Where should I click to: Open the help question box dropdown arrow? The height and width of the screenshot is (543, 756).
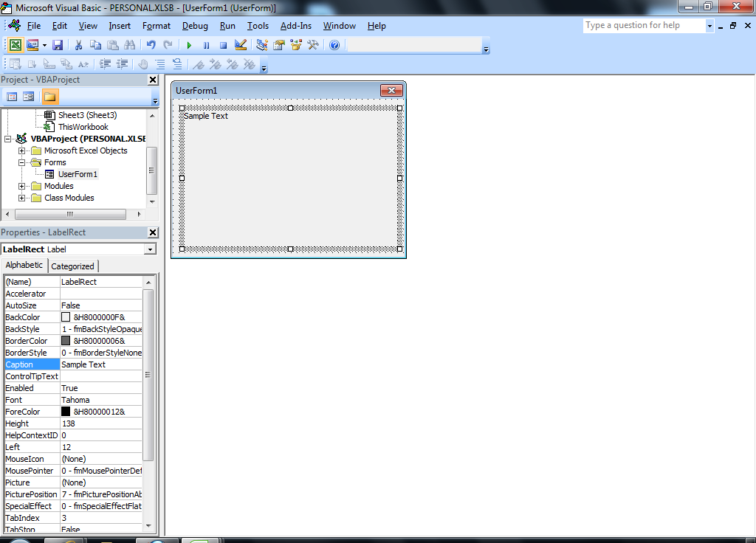(709, 26)
